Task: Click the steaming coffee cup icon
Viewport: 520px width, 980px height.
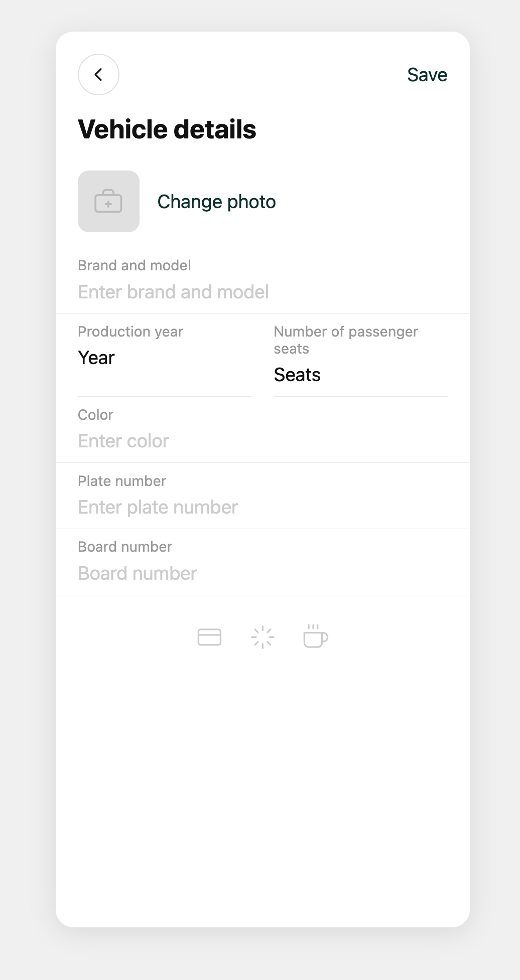Action: pos(316,636)
